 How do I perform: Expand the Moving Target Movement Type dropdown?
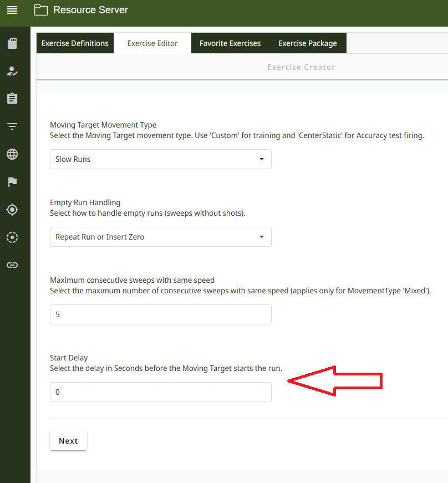(160, 159)
